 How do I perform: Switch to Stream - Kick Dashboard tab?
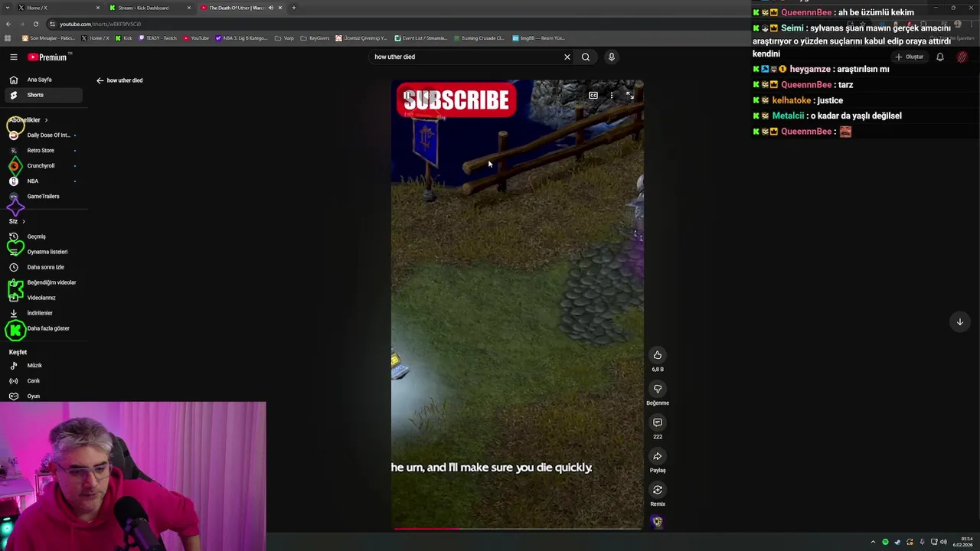click(149, 8)
